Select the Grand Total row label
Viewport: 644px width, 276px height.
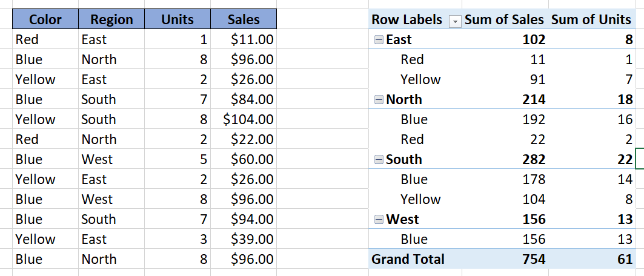tap(408, 260)
